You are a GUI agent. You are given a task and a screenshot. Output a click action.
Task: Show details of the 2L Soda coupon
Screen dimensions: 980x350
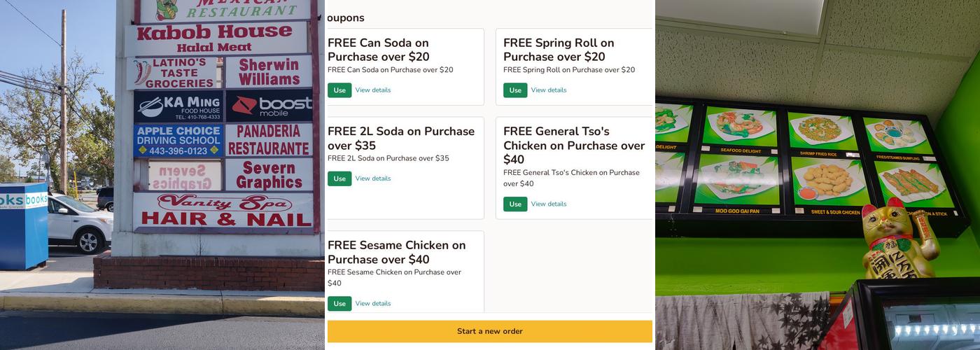pyautogui.click(x=373, y=178)
